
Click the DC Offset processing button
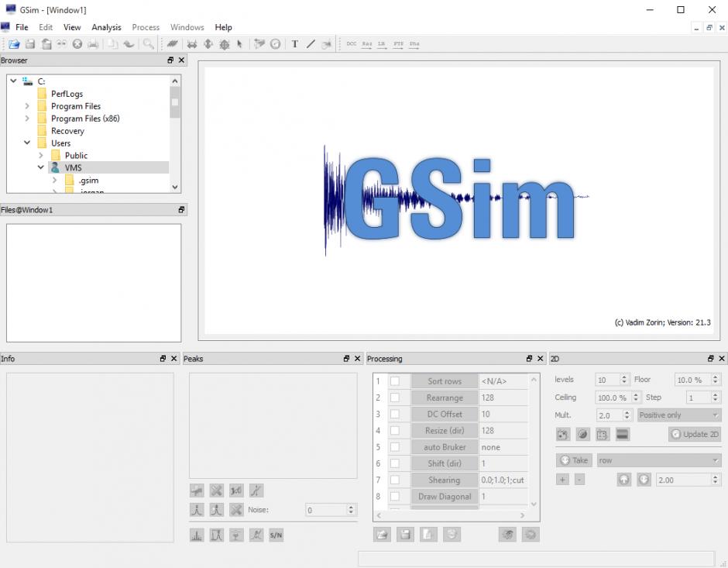click(445, 415)
